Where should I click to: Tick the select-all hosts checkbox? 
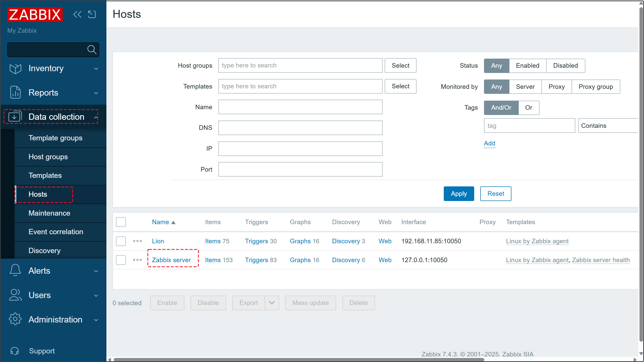pyautogui.click(x=121, y=222)
